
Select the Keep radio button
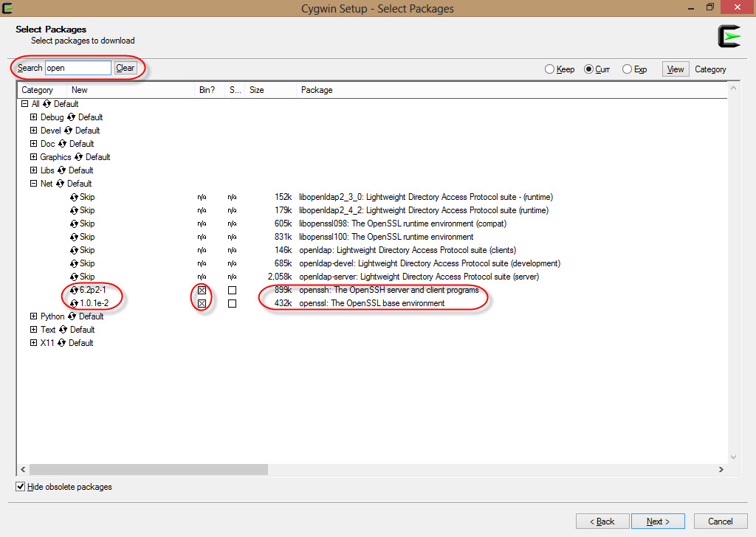(x=549, y=69)
